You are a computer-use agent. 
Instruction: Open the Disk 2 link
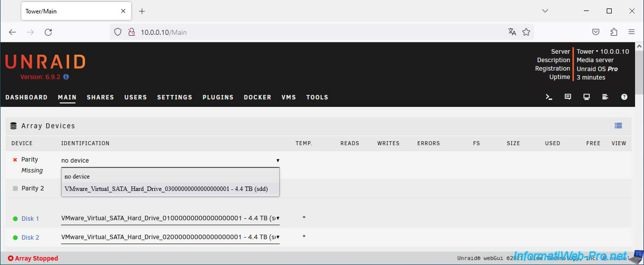click(x=30, y=238)
